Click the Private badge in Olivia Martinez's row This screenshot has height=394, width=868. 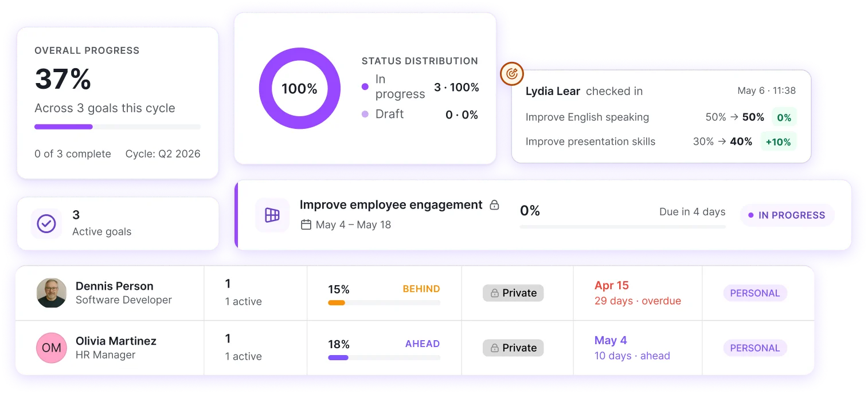[x=513, y=348]
